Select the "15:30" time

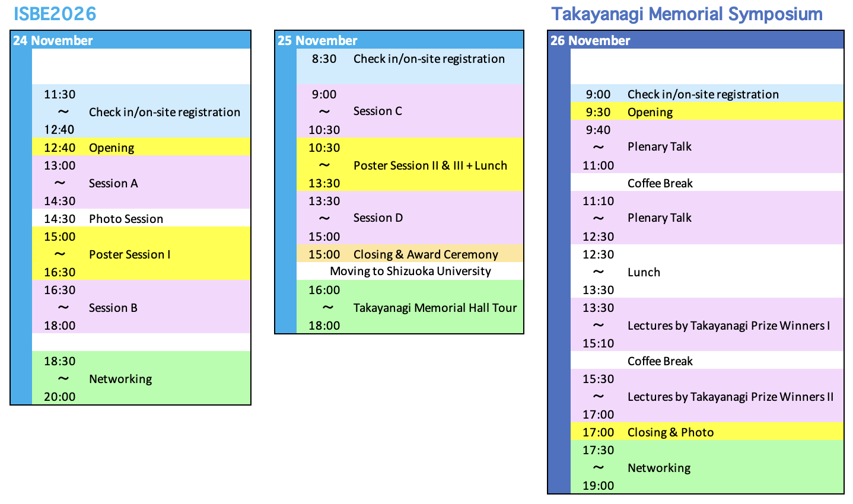point(599,379)
